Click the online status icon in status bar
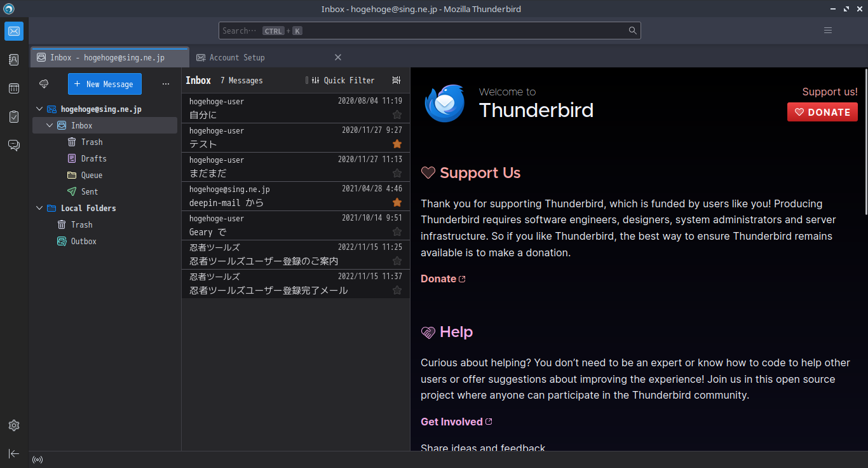 37,460
